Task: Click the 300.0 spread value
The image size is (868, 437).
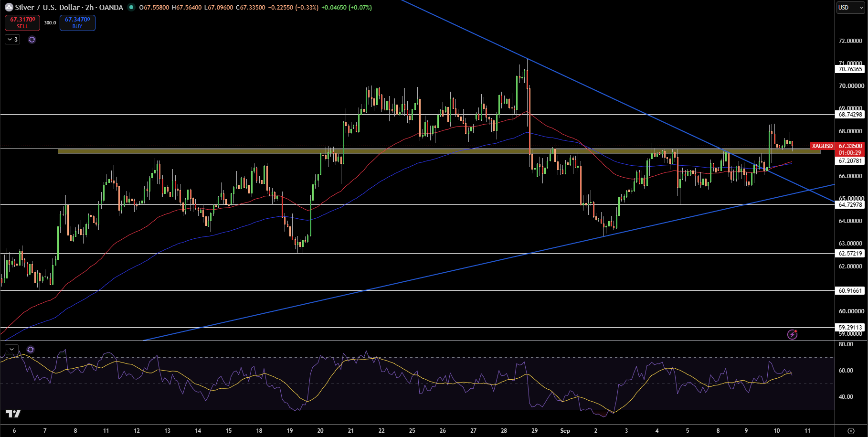Action: tap(50, 23)
